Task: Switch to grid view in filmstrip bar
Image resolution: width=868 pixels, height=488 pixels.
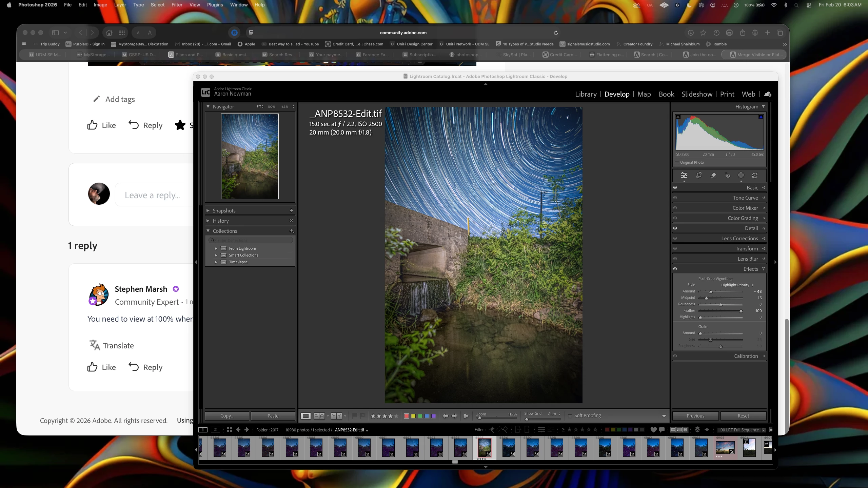Action: pos(230,430)
